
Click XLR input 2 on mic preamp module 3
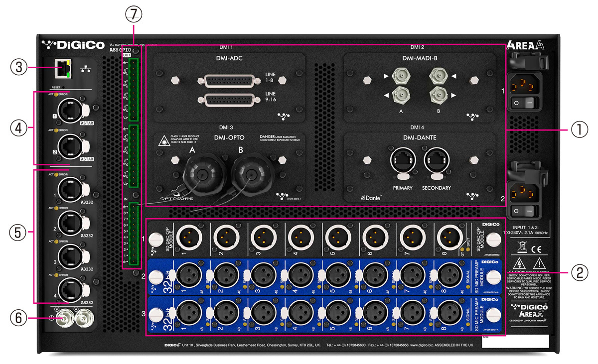pyautogui.click(x=223, y=314)
